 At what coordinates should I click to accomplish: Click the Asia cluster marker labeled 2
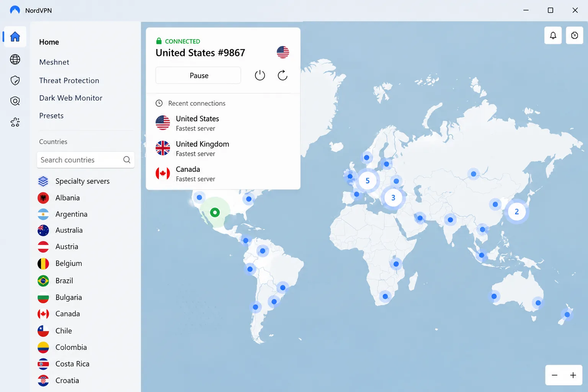pyautogui.click(x=517, y=212)
